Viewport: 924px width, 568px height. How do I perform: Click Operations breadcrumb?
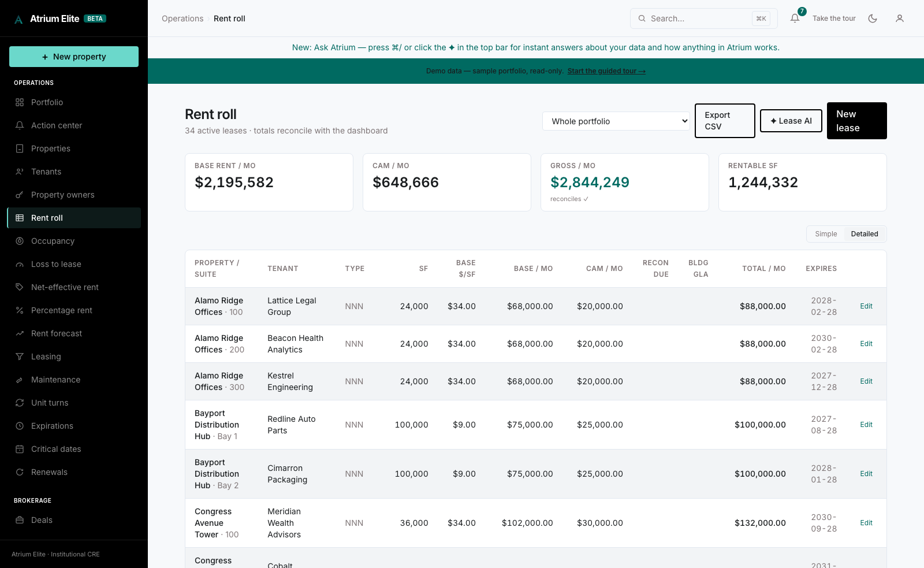coord(182,18)
